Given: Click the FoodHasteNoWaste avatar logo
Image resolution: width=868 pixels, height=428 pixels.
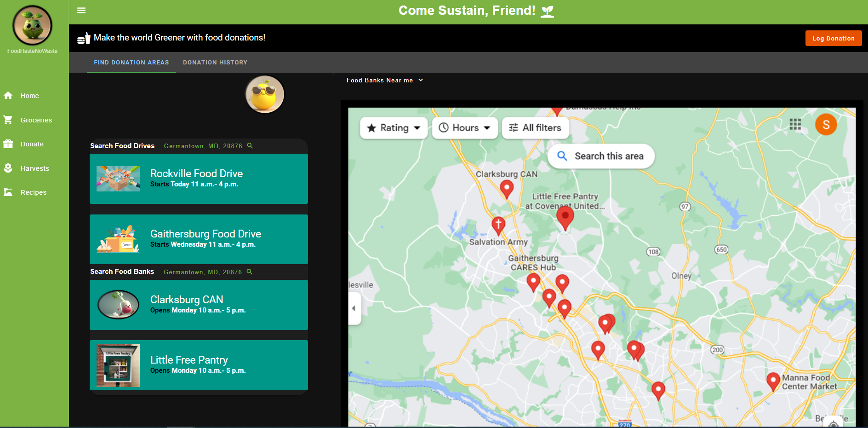Looking at the screenshot, I should pos(32,26).
